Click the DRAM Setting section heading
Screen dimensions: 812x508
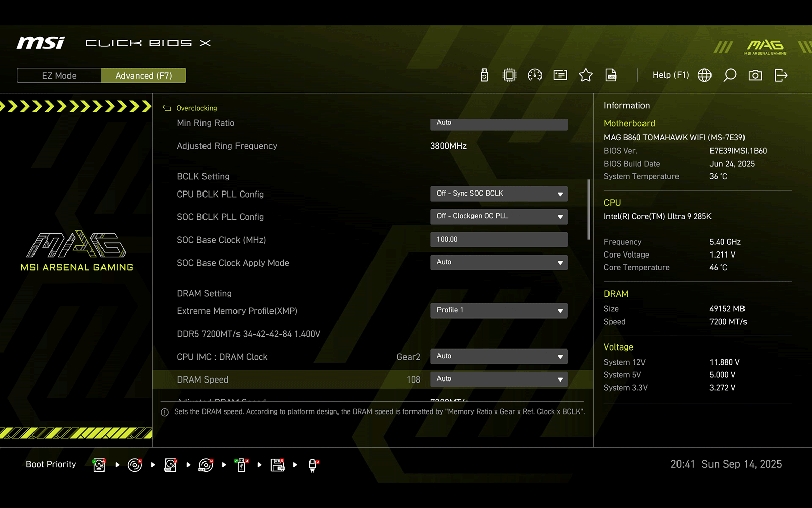click(x=204, y=293)
